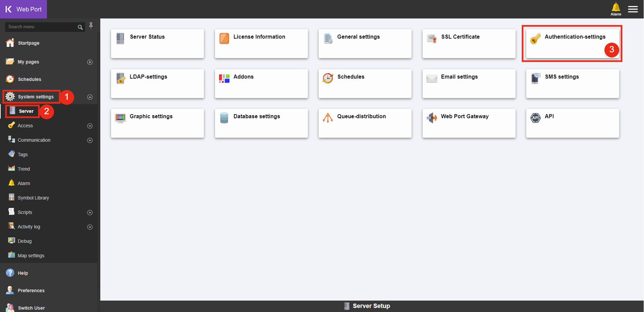Open the General settings tile

(x=365, y=44)
